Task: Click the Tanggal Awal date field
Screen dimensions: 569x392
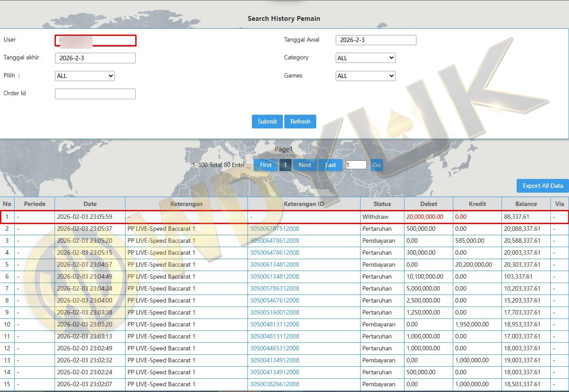Action: [x=376, y=40]
